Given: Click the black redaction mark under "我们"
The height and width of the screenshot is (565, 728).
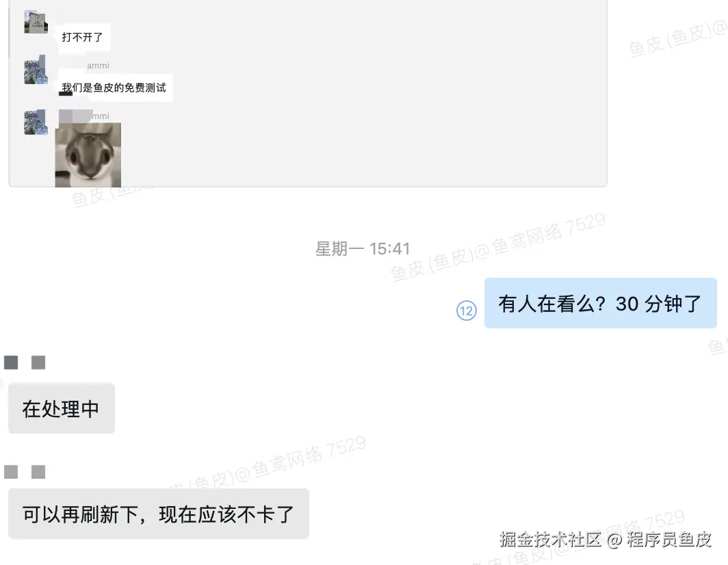Looking at the screenshot, I should click(x=66, y=93).
